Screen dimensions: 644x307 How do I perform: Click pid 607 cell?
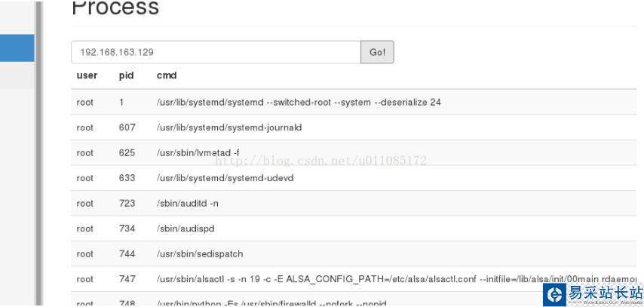[x=127, y=127]
